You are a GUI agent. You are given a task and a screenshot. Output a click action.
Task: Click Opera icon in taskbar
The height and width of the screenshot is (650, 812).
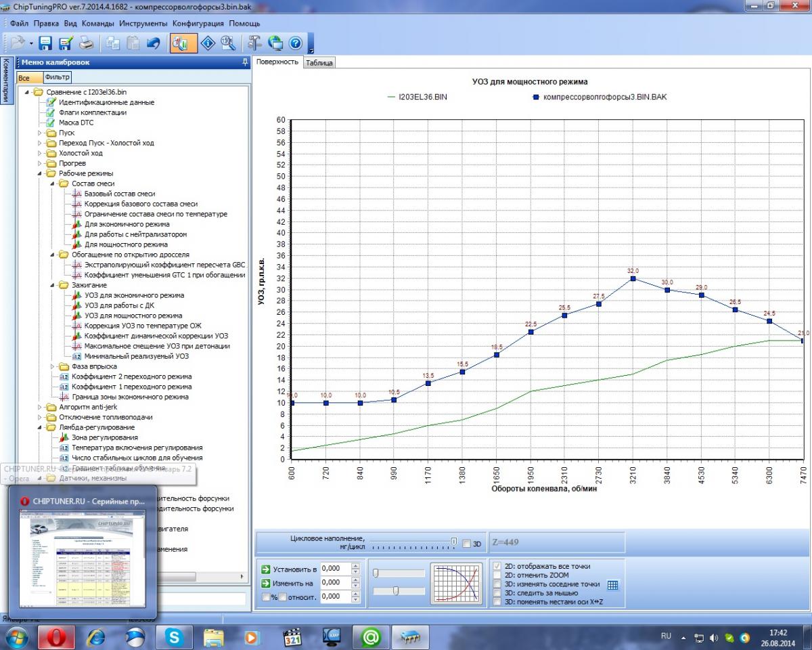pyautogui.click(x=56, y=637)
